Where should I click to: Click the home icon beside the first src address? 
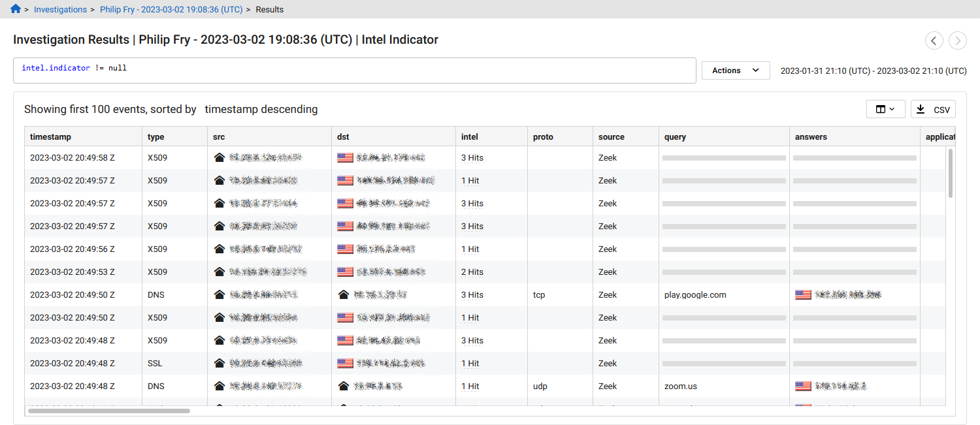219,157
